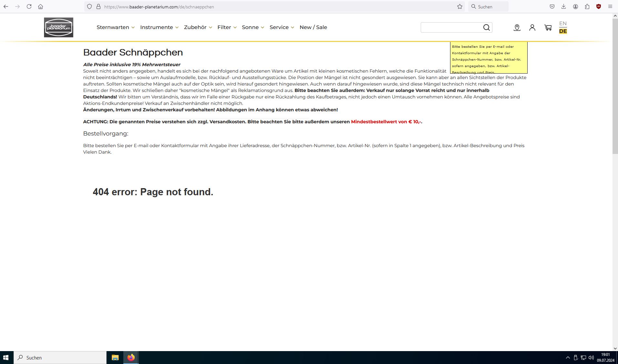This screenshot has width=618, height=364.
Task: Reload the page with the refresh icon
Action: tap(29, 6)
